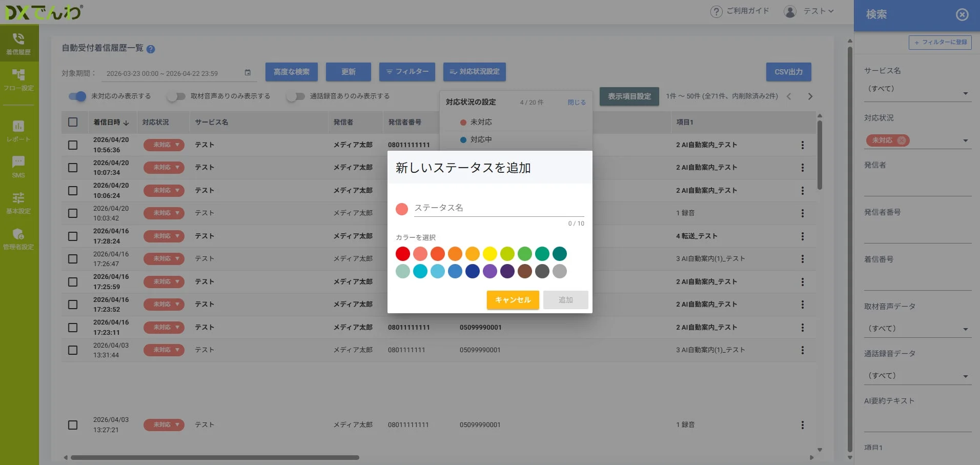
Task: Click the ご利用ガイド help icon
Action: 716,11
